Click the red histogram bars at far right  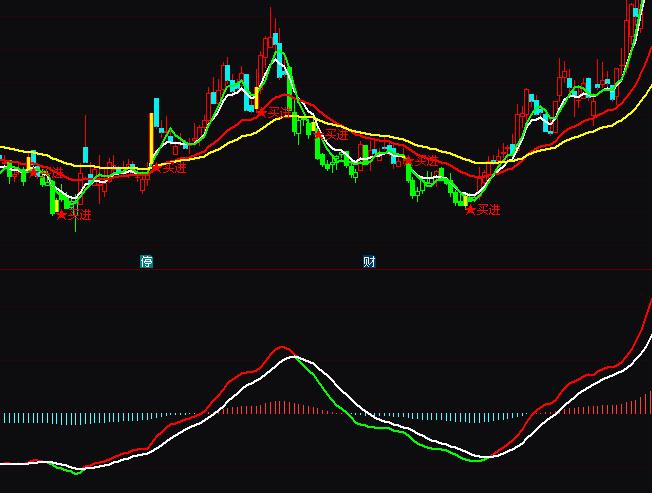click(x=640, y=406)
